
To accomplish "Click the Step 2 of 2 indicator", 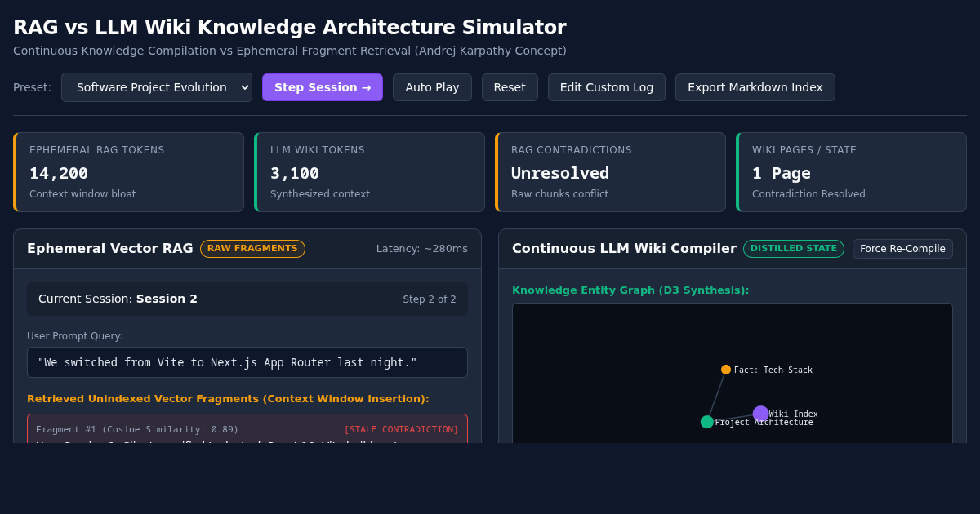I will (430, 299).
